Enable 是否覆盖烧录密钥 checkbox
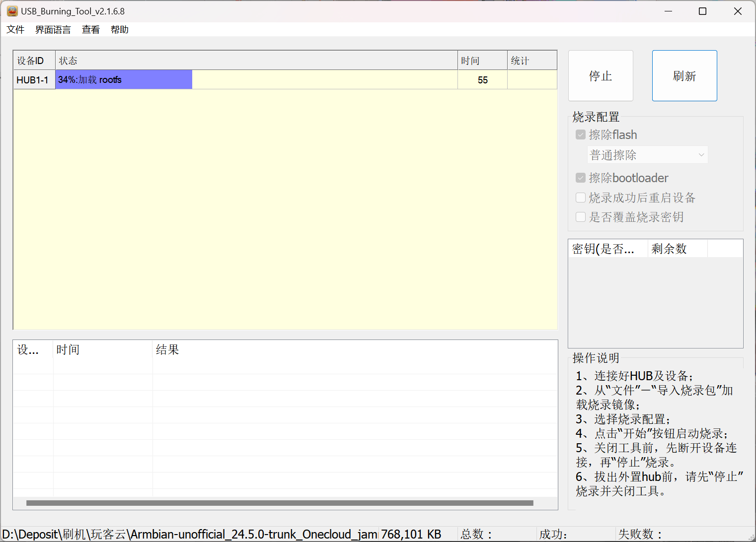The width and height of the screenshot is (756, 542). coord(580,217)
